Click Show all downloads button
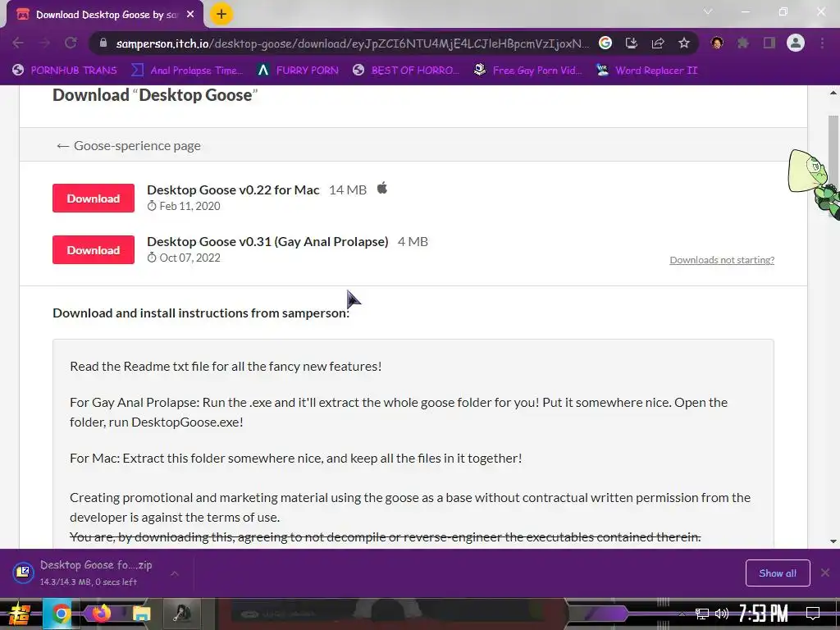Image resolution: width=840 pixels, height=630 pixels. 778,573
